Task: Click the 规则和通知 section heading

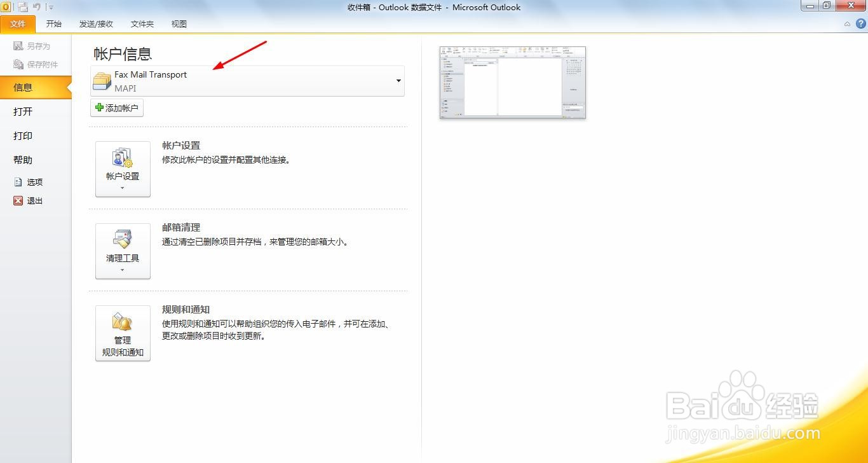Action: pyautogui.click(x=186, y=309)
